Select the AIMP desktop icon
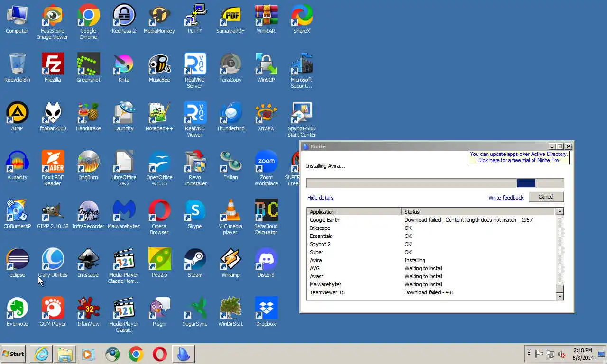The height and width of the screenshot is (364, 607). (x=17, y=117)
